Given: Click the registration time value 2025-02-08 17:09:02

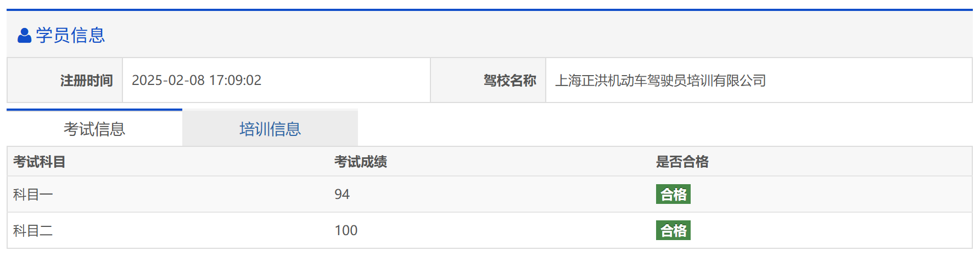Looking at the screenshot, I should 197,81.
